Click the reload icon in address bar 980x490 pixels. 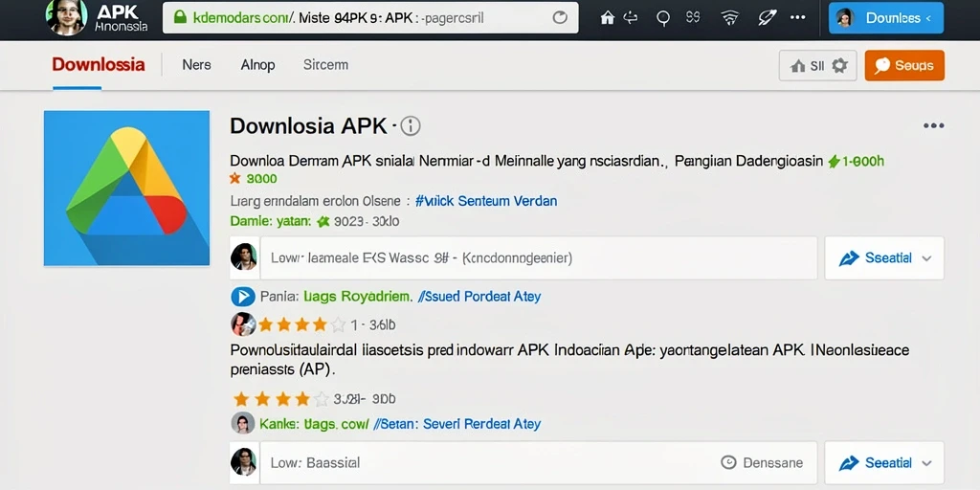tap(560, 18)
